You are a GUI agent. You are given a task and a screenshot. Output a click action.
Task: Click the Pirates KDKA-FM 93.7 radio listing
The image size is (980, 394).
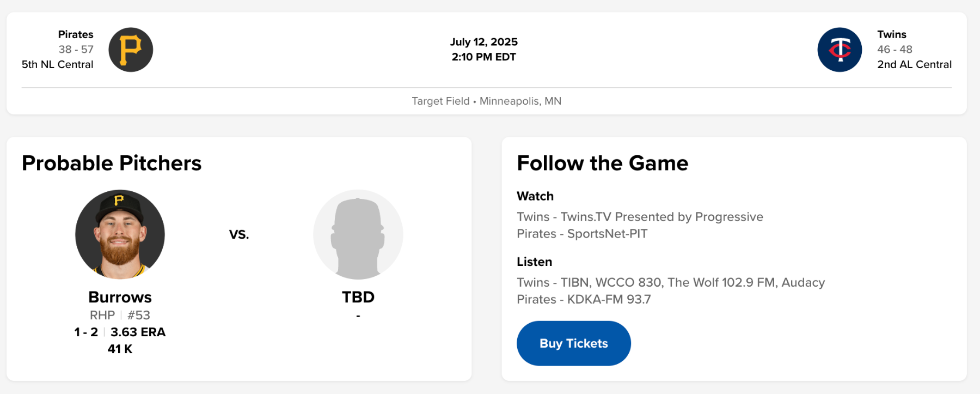pyautogui.click(x=584, y=299)
